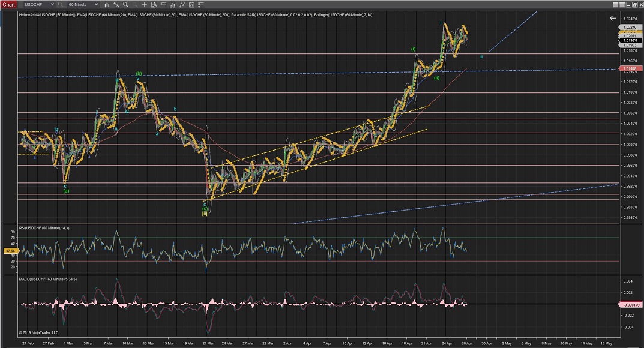Click the 1.01903 price marker on axis
The image size is (644, 348).
tap(630, 45)
